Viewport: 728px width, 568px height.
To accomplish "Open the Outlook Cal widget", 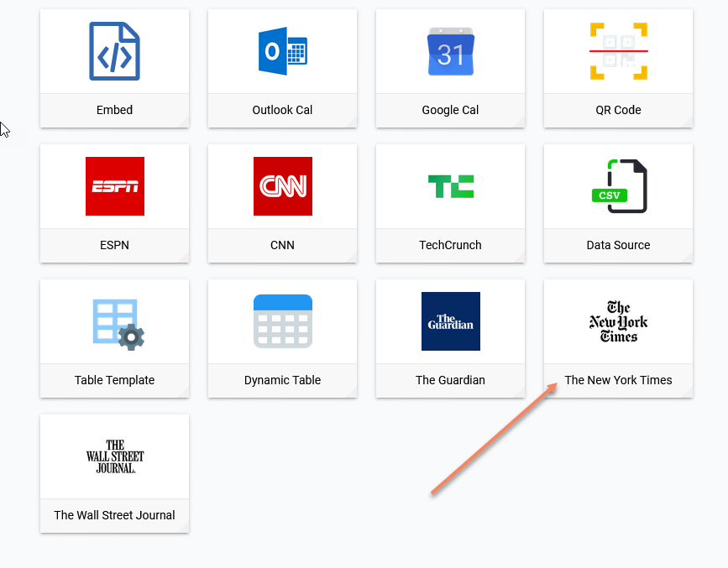I will pos(282,51).
